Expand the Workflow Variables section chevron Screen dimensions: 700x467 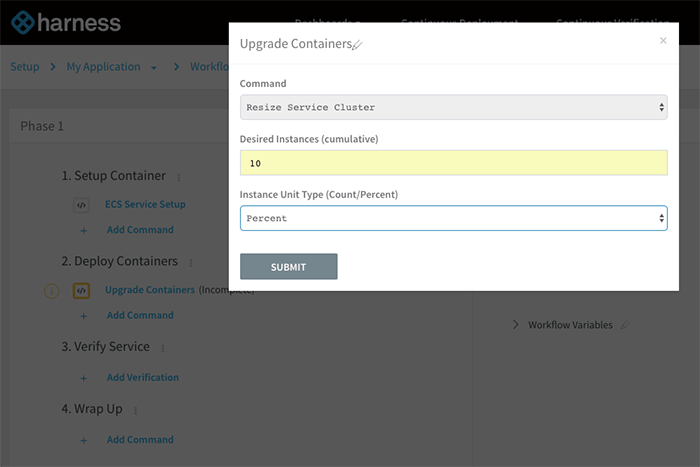516,325
